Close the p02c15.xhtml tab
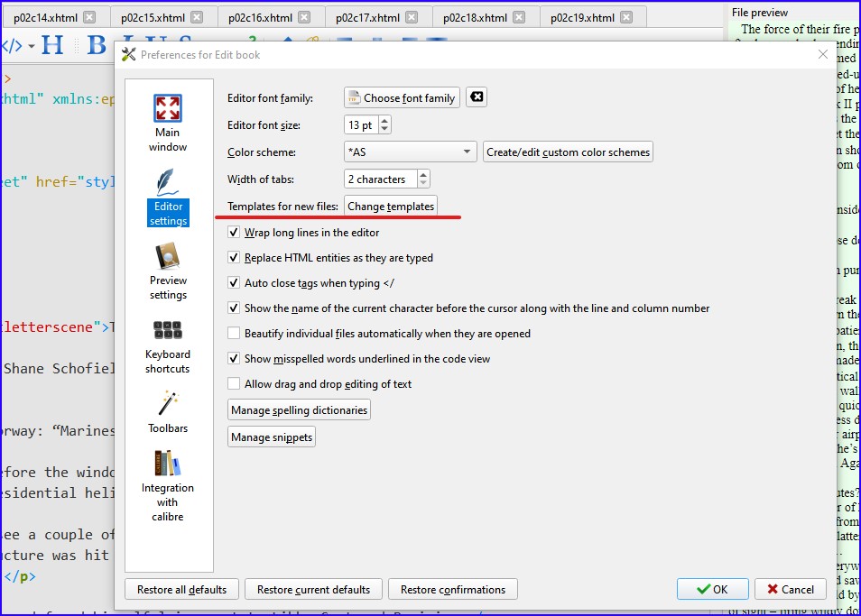Screen dimensions: 861x616 pos(197,17)
